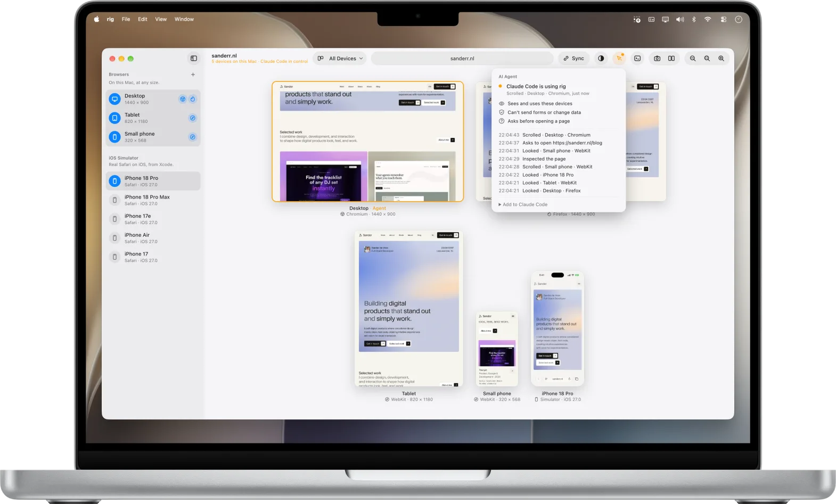Click the sanderr.nl address field

pyautogui.click(x=462, y=59)
